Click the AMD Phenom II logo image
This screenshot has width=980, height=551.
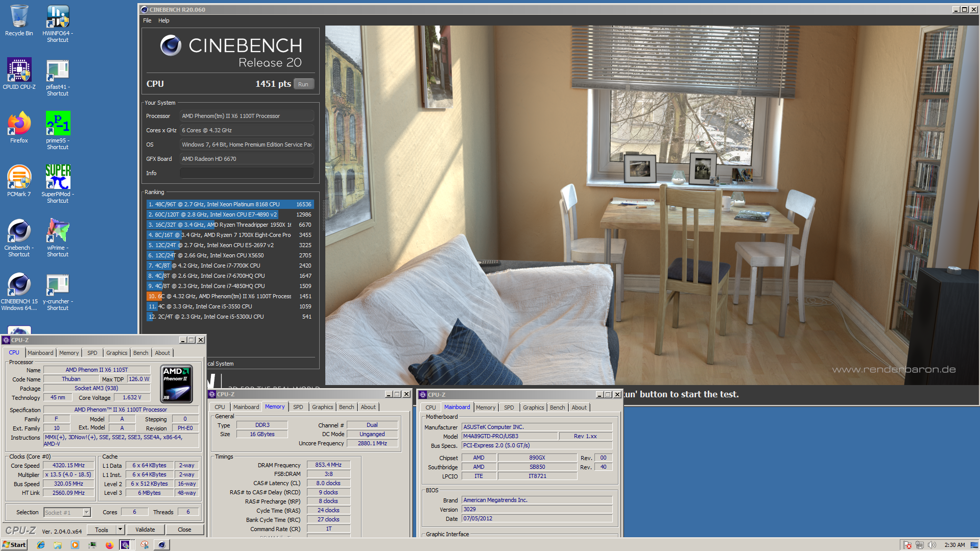177,384
